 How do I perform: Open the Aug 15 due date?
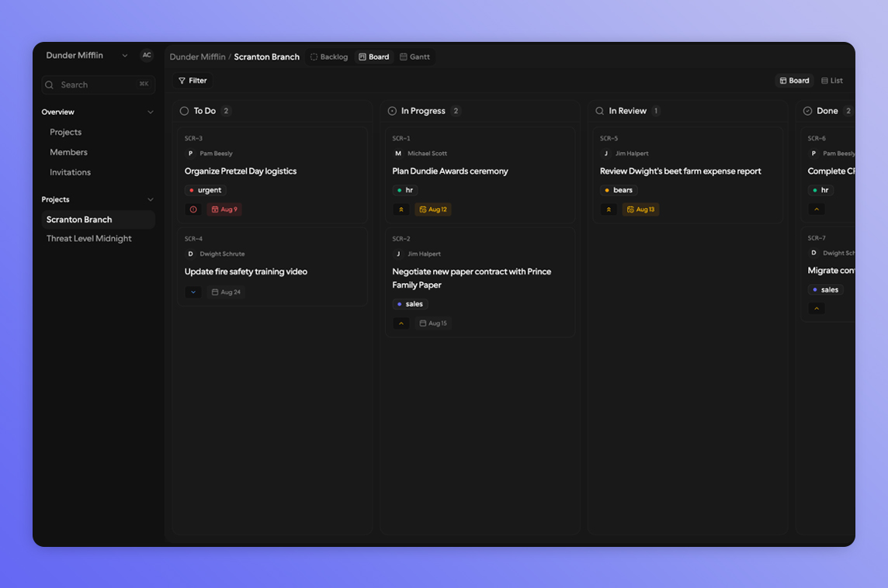click(433, 323)
